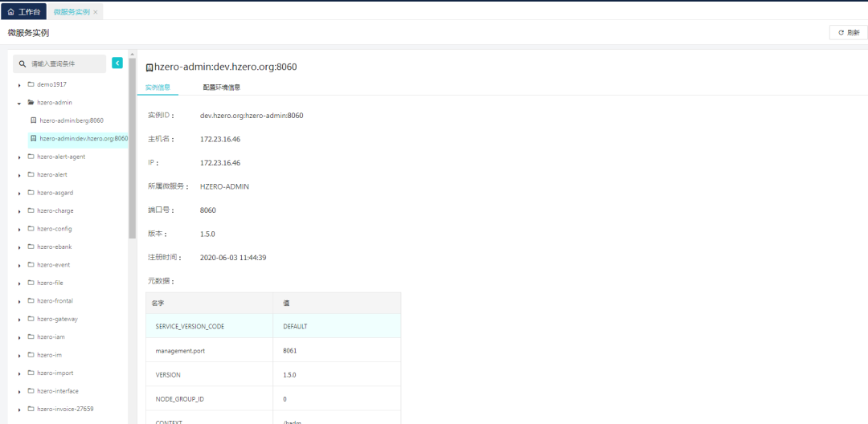The height and width of the screenshot is (424, 868).
Task: Expand the hzero-iam tree node
Action: click(19, 337)
